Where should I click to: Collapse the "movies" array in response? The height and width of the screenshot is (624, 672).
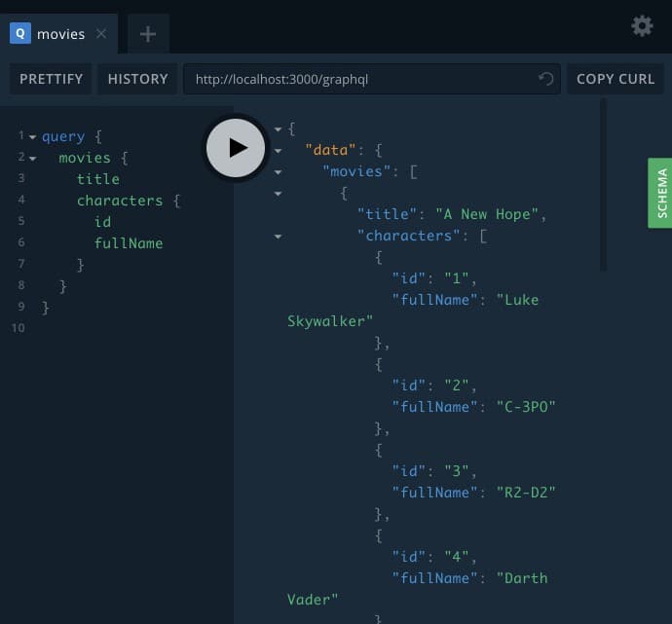point(278,172)
